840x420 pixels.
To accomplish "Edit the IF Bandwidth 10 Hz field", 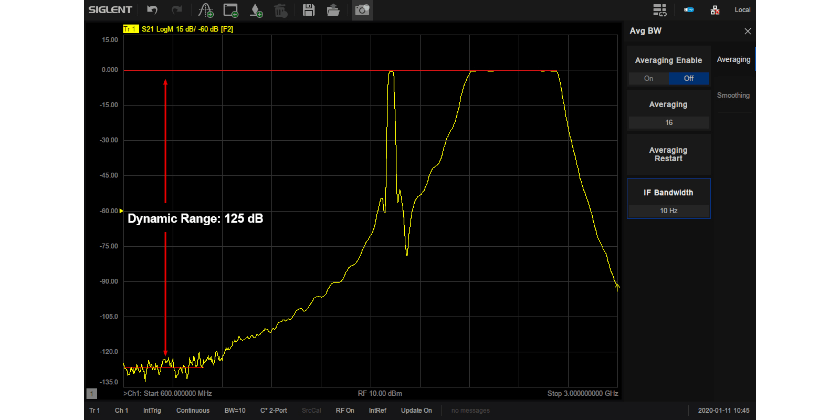I will (x=669, y=211).
